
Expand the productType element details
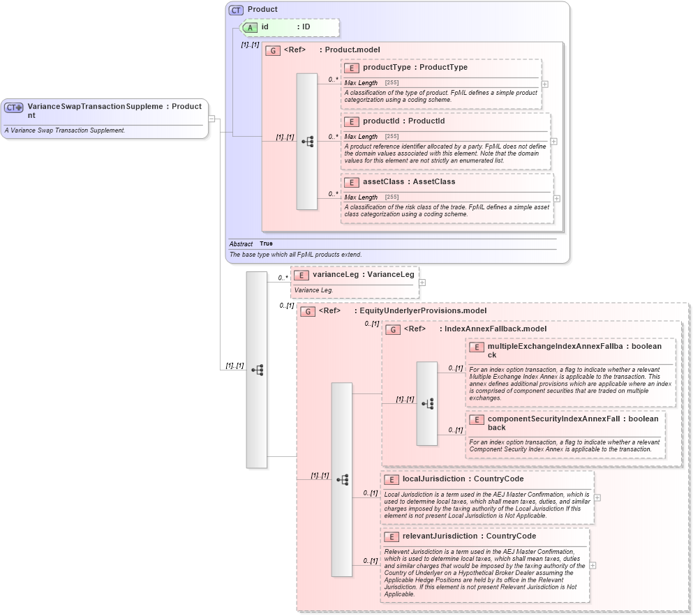point(545,84)
